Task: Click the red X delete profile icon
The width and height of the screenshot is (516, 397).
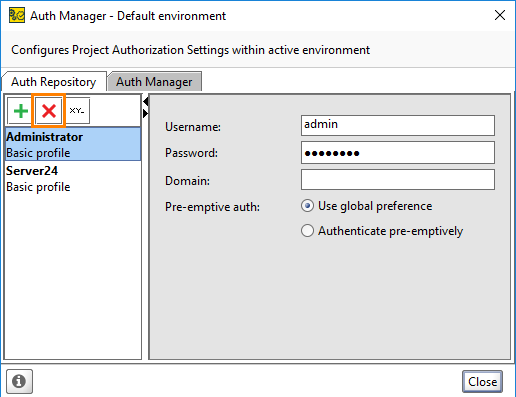Action: [49, 111]
